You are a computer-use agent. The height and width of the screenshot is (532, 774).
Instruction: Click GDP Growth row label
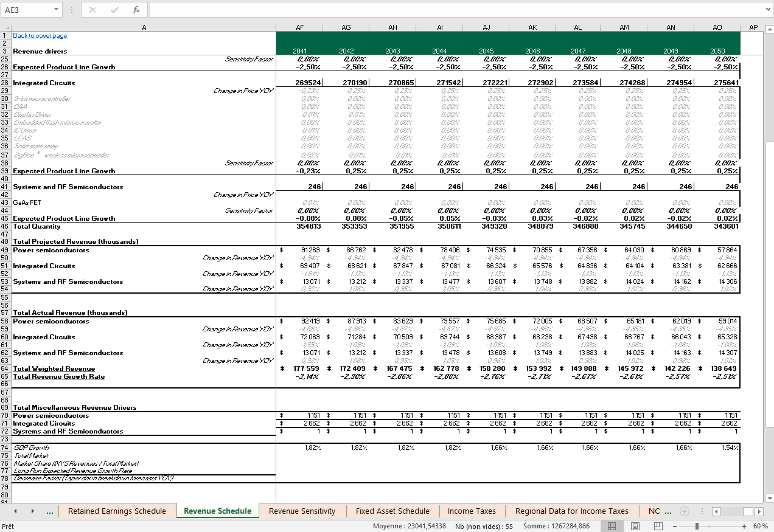click(31, 447)
